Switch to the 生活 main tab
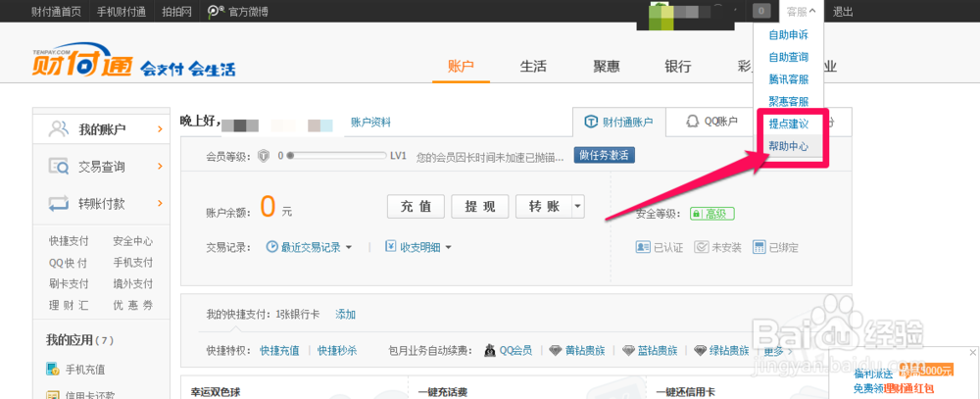This screenshot has width=980, height=399. [x=533, y=67]
